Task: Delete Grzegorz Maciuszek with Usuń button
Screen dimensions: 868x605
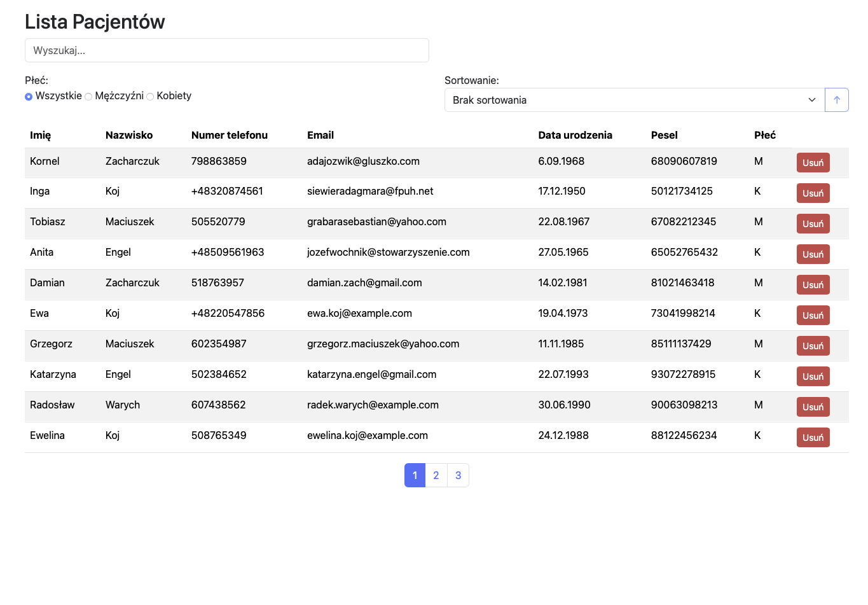Action: point(813,346)
